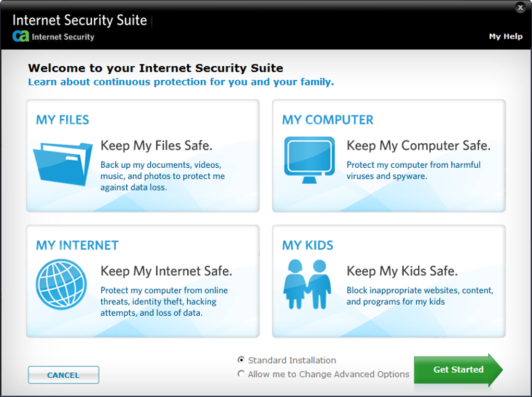Click 'Keep My Computer Safe.' title
Image resolution: width=532 pixels, height=397 pixels.
coord(418,145)
